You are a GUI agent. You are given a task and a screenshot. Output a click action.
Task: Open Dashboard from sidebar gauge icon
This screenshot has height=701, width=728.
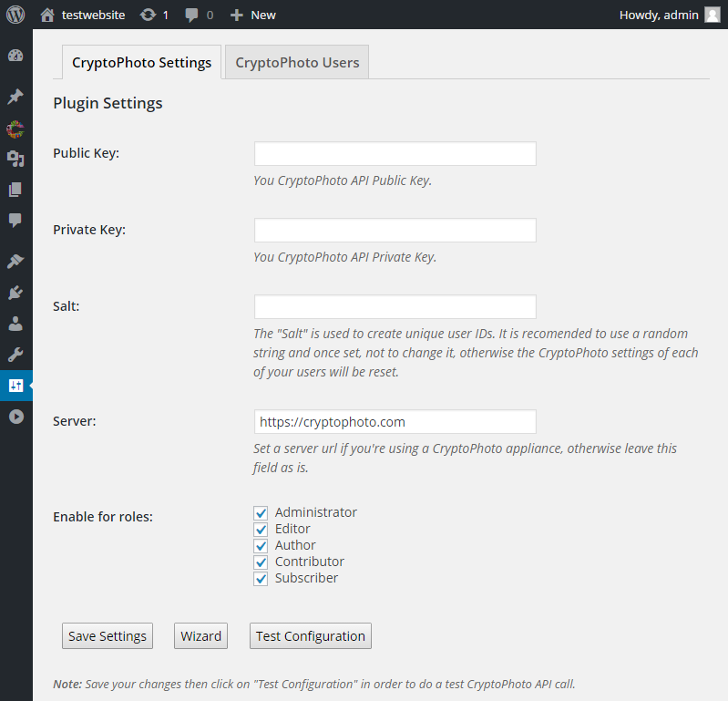click(15, 56)
